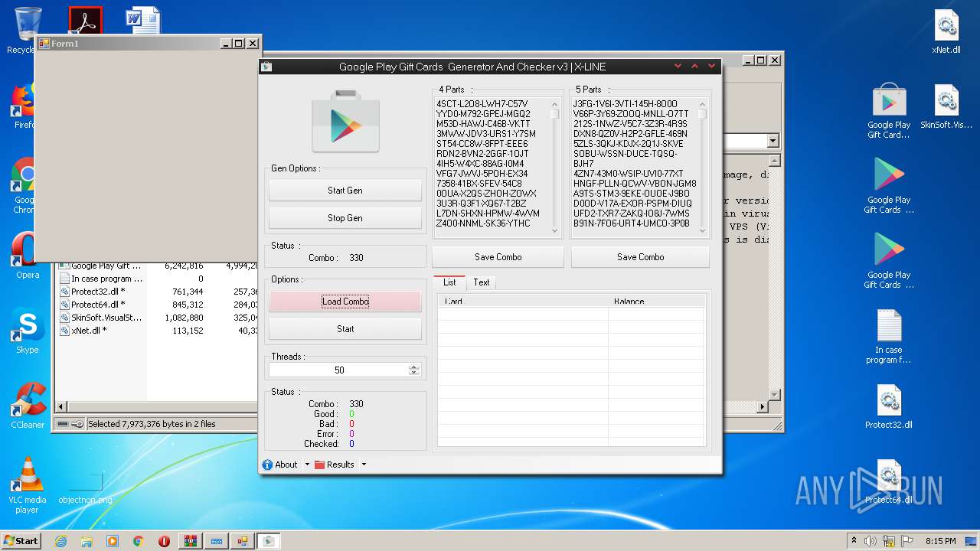Click the Card column header
Image resolution: width=980 pixels, height=551 pixels.
tap(523, 302)
